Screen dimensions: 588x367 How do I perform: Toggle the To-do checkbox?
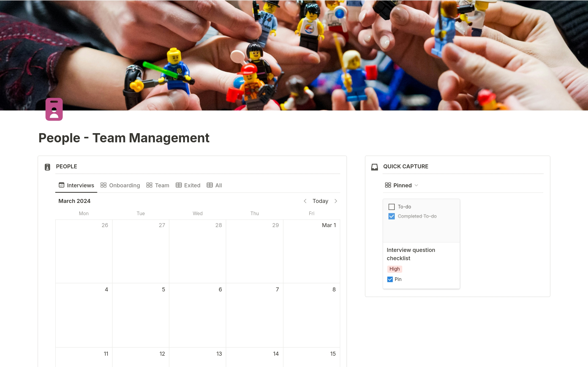391,206
